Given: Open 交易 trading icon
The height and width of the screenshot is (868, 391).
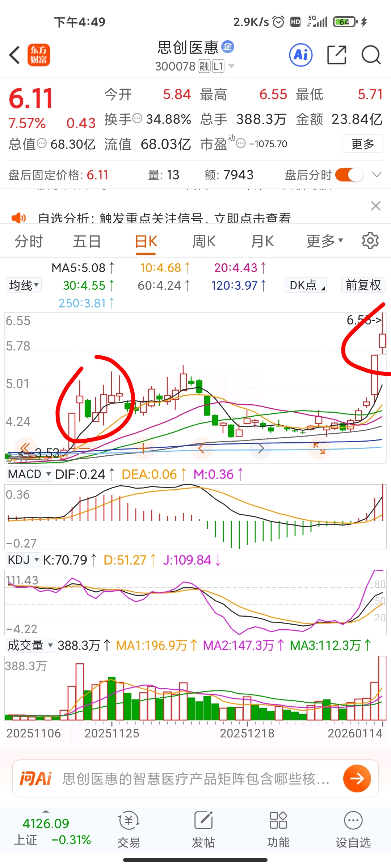Looking at the screenshot, I should [x=129, y=830].
